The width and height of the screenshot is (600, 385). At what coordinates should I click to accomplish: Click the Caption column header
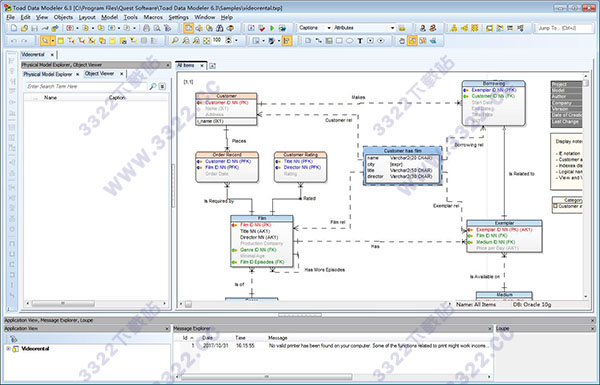click(x=117, y=98)
